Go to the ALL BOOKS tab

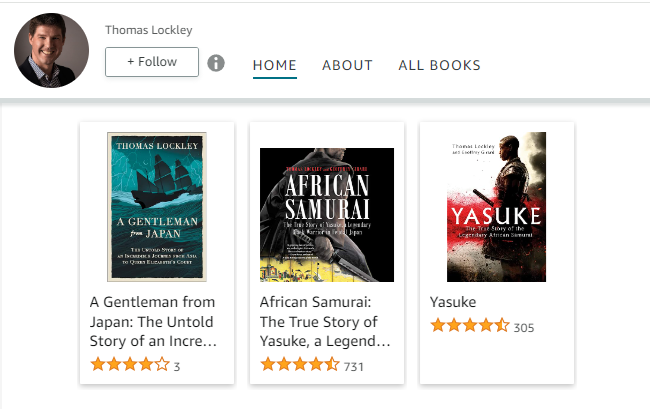coord(439,66)
